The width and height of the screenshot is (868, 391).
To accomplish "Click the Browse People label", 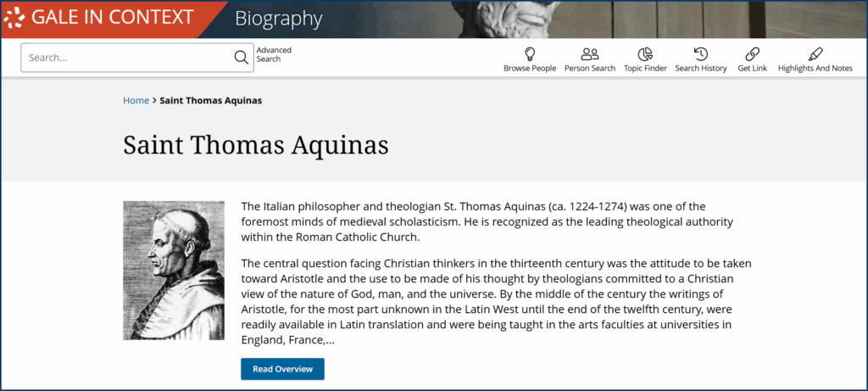I will (530, 68).
